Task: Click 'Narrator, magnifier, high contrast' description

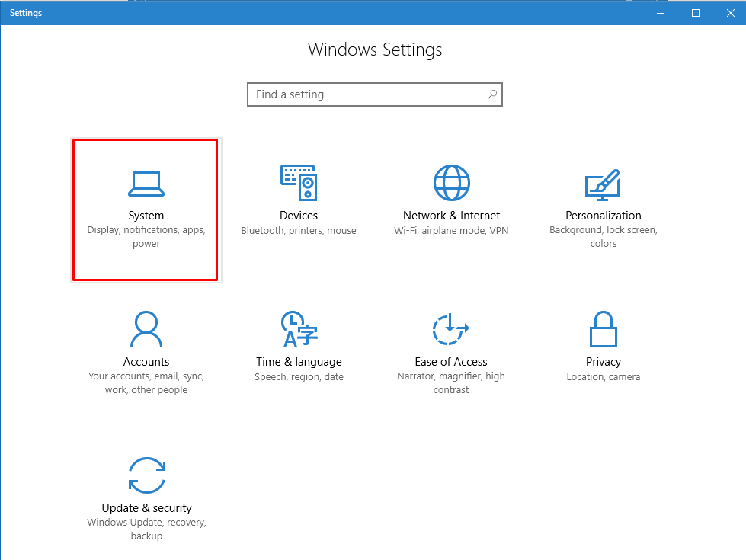Action: (x=451, y=382)
